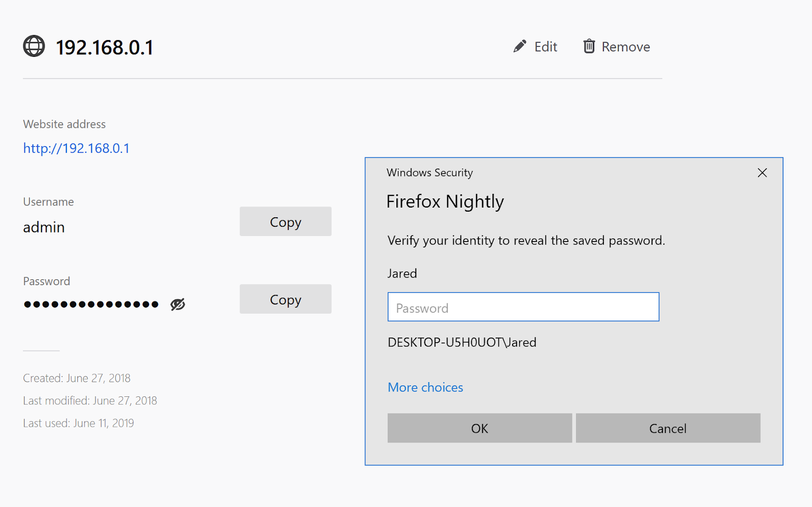Reveal the saved password with the eye icon
Screen dimensions: 812x507
(x=177, y=303)
